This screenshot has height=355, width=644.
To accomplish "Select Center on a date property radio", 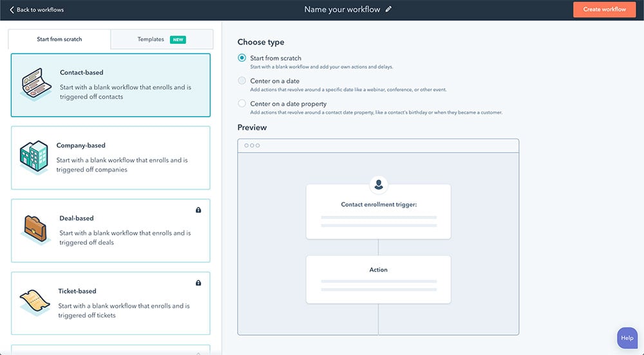I will pos(242,104).
